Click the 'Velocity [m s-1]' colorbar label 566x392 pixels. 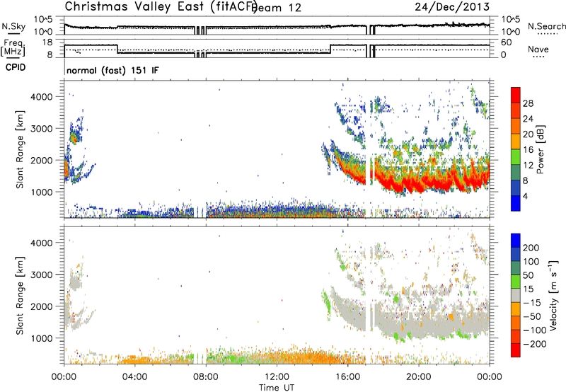coord(553,295)
